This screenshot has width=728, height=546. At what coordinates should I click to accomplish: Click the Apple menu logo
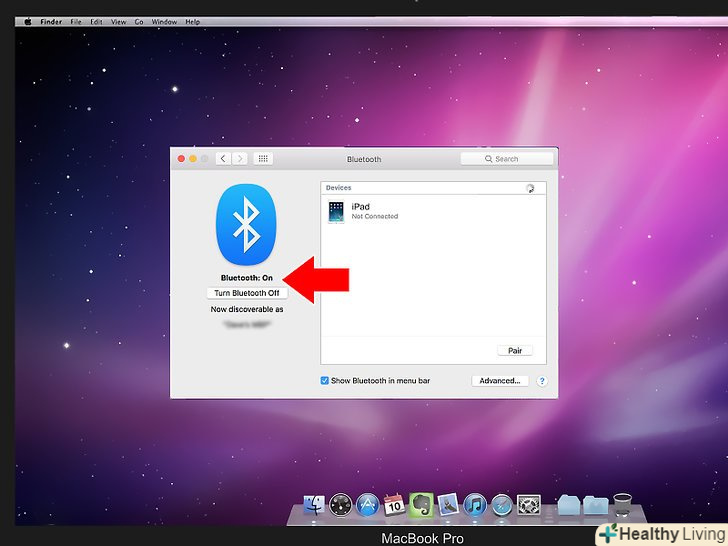coord(27,21)
